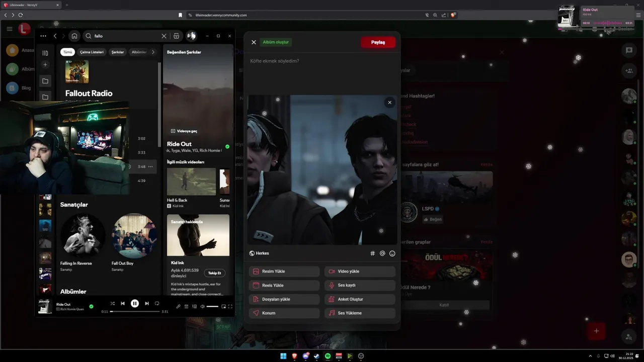
Task: Click the Anket Oluştur option
Action: (360, 299)
